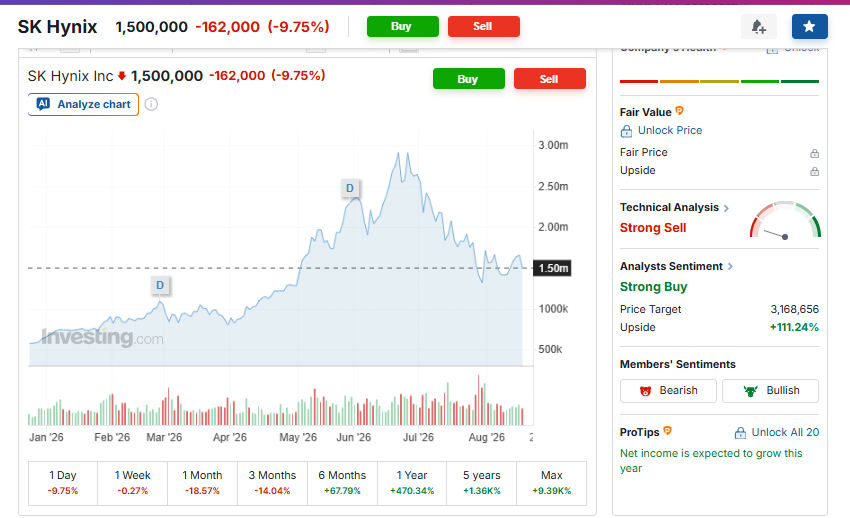
Task: Click the ProTips pro badge icon
Action: pyautogui.click(x=668, y=431)
